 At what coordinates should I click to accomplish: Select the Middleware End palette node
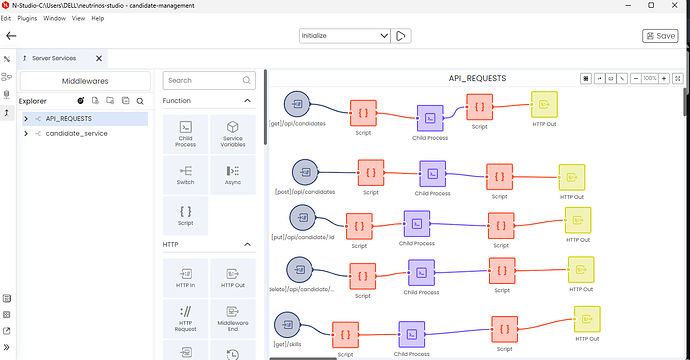pos(233,319)
